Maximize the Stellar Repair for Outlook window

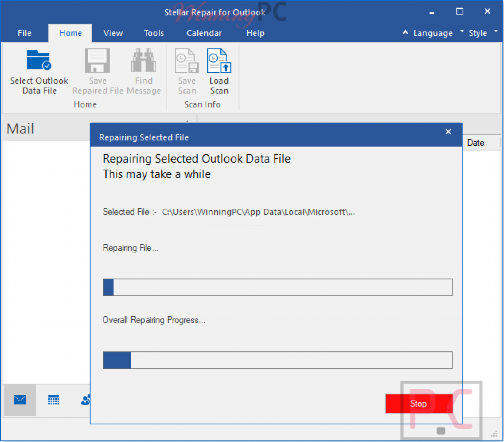click(x=460, y=11)
